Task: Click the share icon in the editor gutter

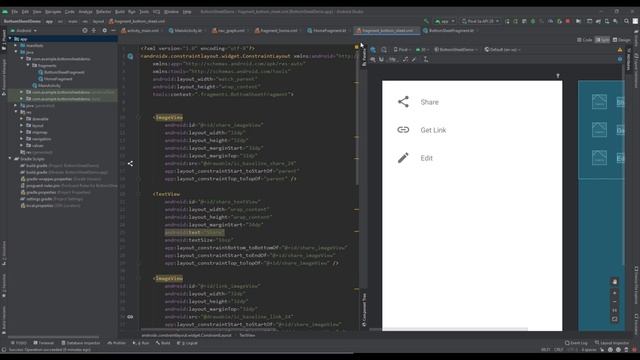Action: click(130, 164)
